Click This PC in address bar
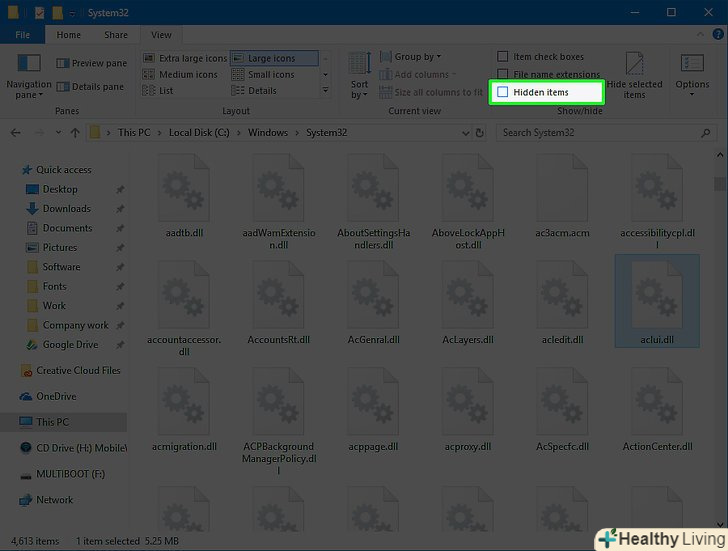 (x=134, y=133)
